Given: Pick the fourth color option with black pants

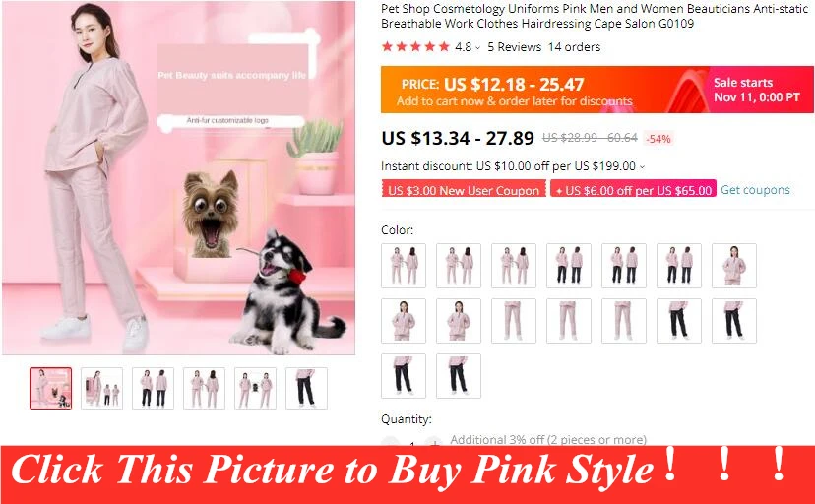Looking at the screenshot, I should pos(569,266).
